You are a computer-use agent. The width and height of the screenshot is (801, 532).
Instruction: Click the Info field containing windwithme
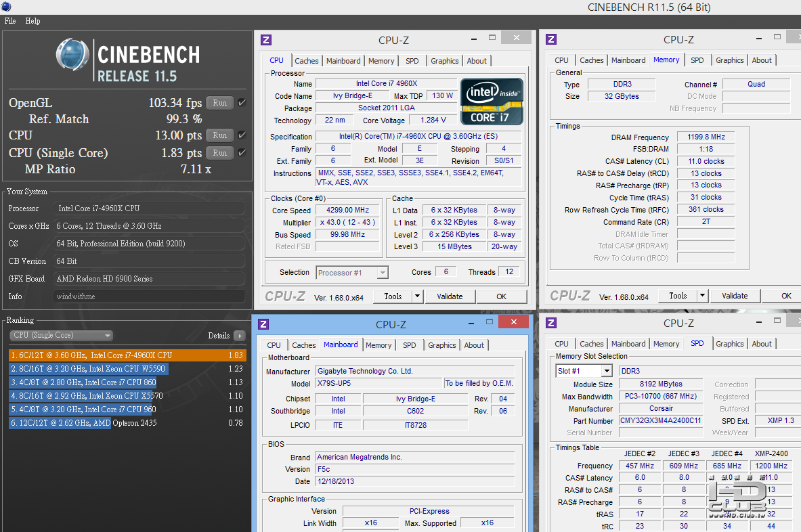[x=149, y=296]
